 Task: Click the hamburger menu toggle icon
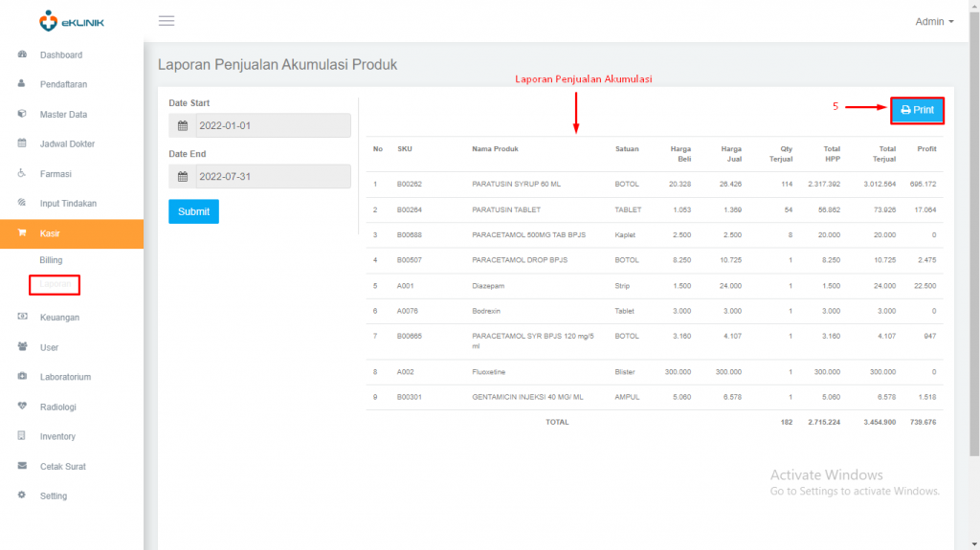167,21
